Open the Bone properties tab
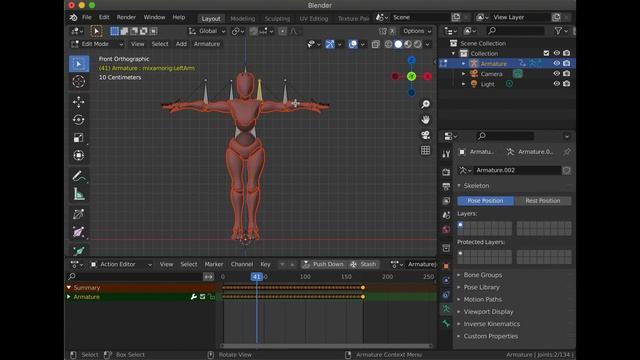This screenshot has width=640, height=360. [446, 324]
